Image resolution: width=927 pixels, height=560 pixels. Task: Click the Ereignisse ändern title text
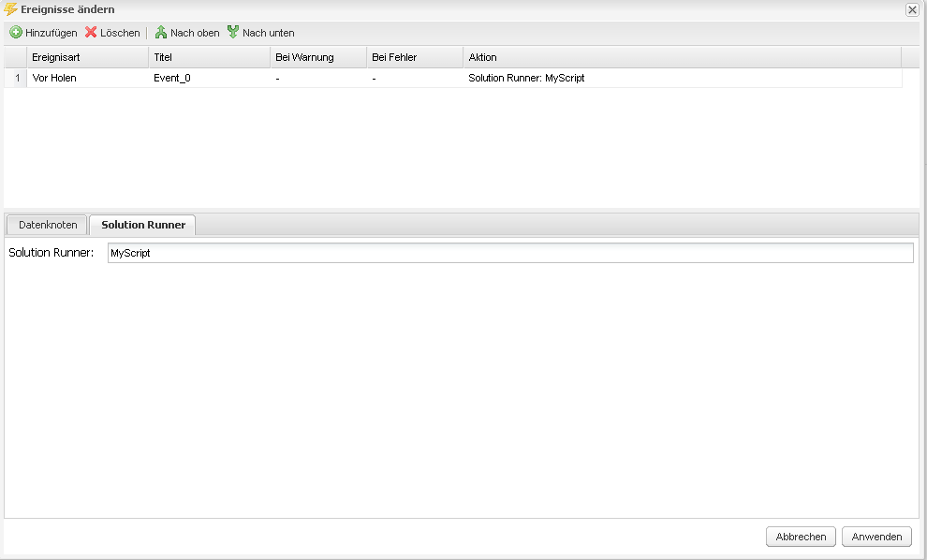tap(67, 9)
